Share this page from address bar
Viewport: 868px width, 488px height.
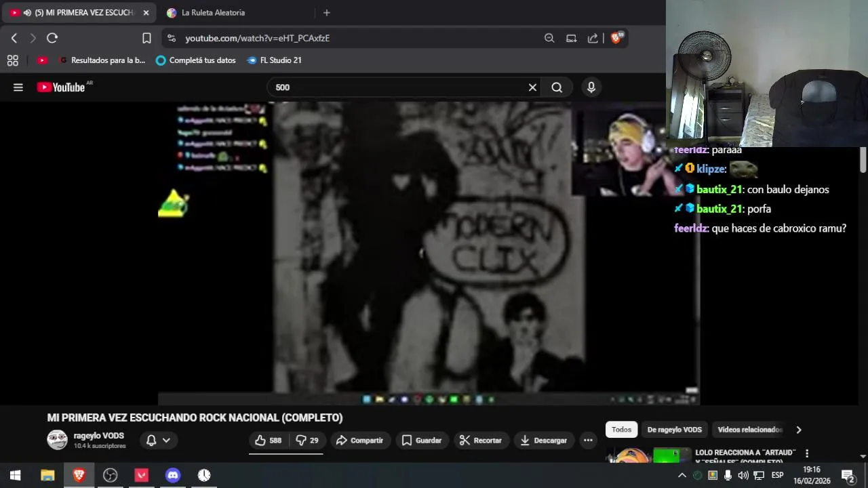(x=593, y=38)
